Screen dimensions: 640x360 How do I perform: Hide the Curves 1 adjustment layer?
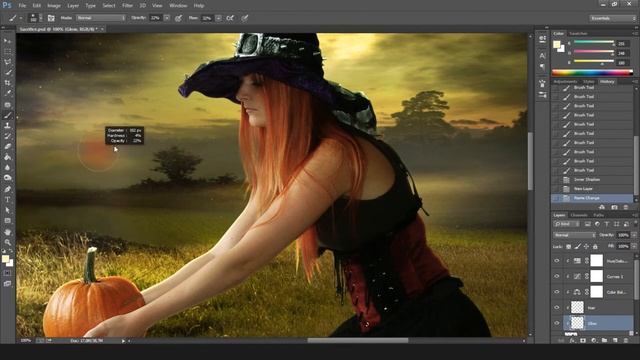pos(557,276)
